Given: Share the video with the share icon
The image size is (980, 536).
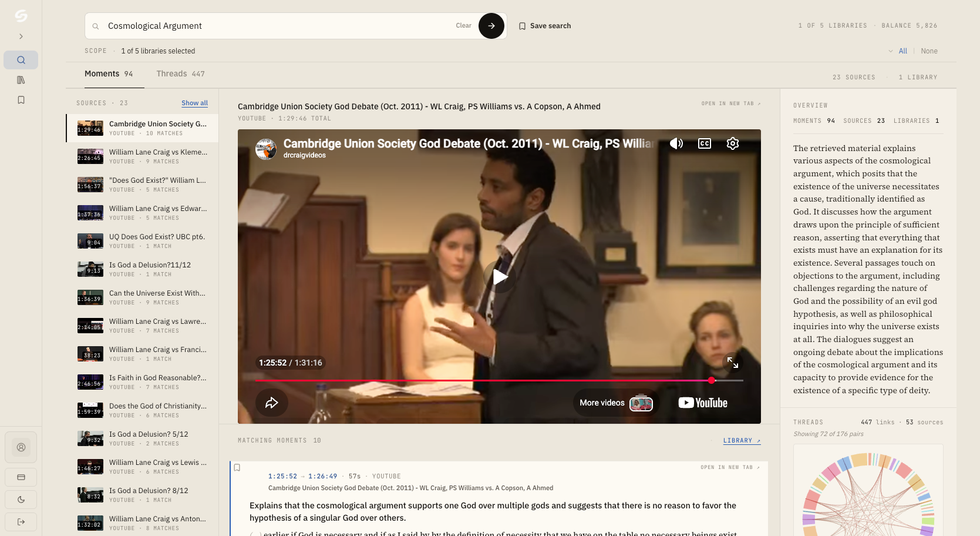Looking at the screenshot, I should click(x=272, y=403).
